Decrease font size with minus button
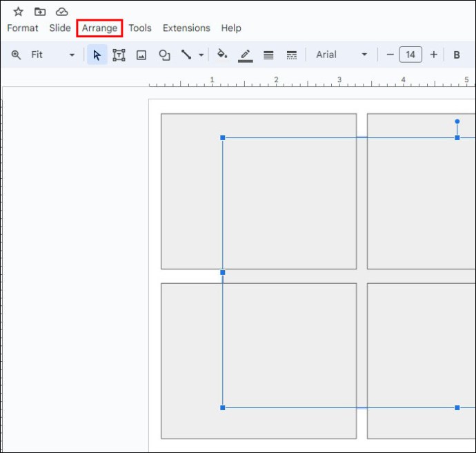 pyautogui.click(x=390, y=55)
